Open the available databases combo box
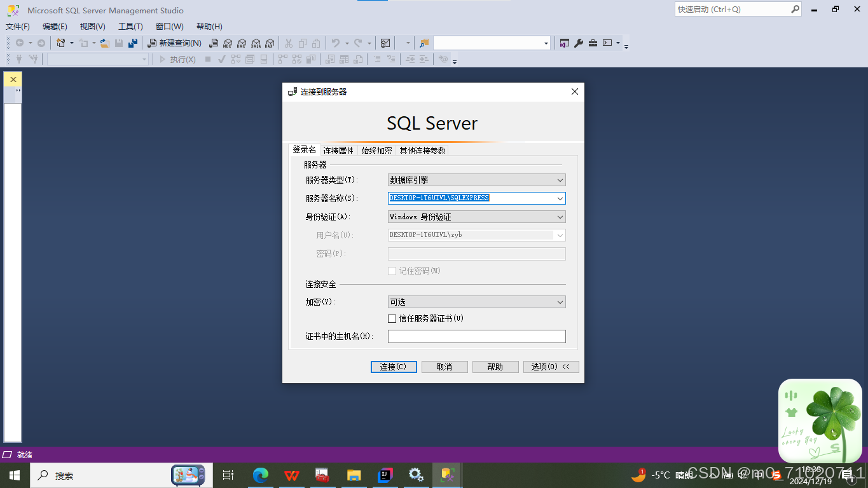The width and height of the screenshot is (868, 488). 98,59
